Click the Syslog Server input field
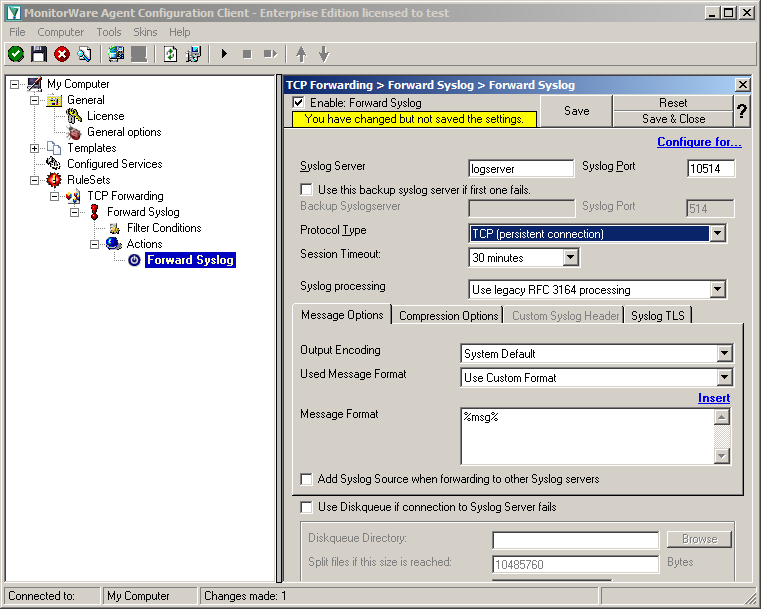Screen dimensions: 761x609 (x=521, y=169)
